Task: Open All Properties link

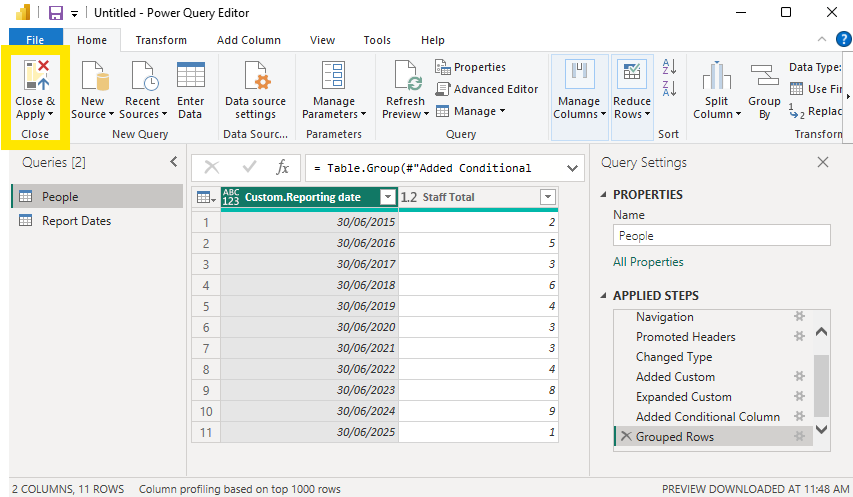Action: pyautogui.click(x=648, y=262)
